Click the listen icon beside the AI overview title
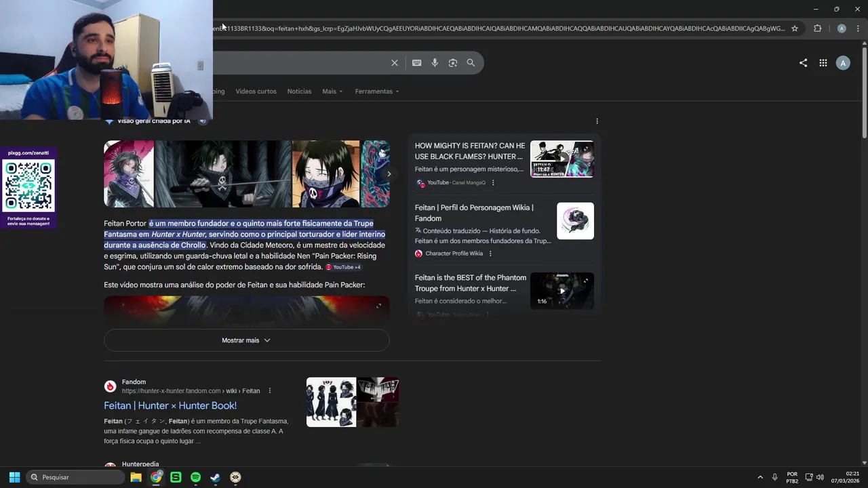This screenshot has height=488, width=868. (x=203, y=121)
